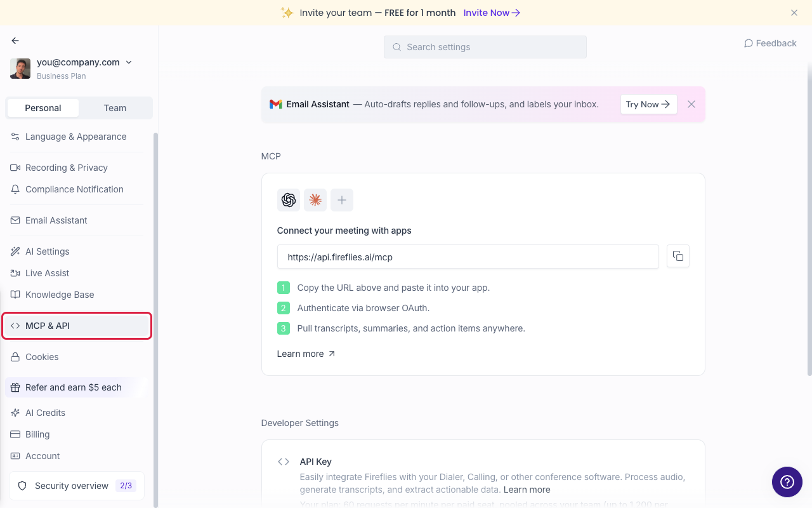Viewport: 812px width, 508px height.
Task: Click the user profile avatar
Action: tap(20, 69)
